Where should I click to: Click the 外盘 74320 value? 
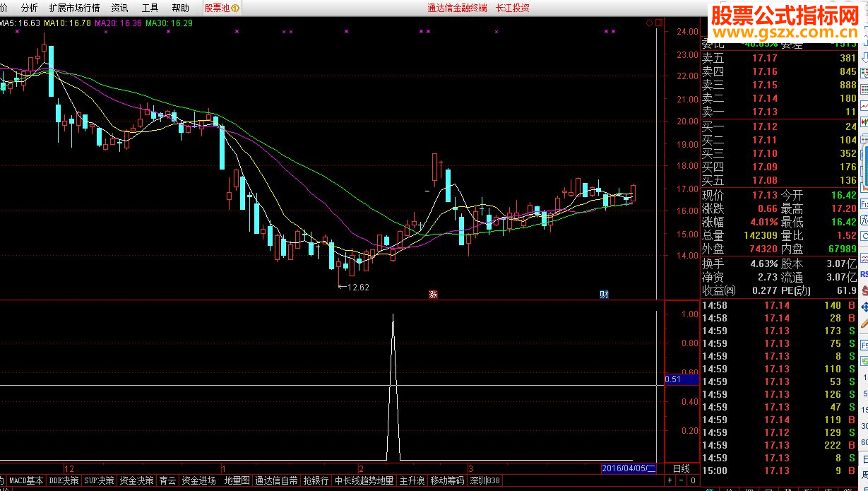(763, 249)
